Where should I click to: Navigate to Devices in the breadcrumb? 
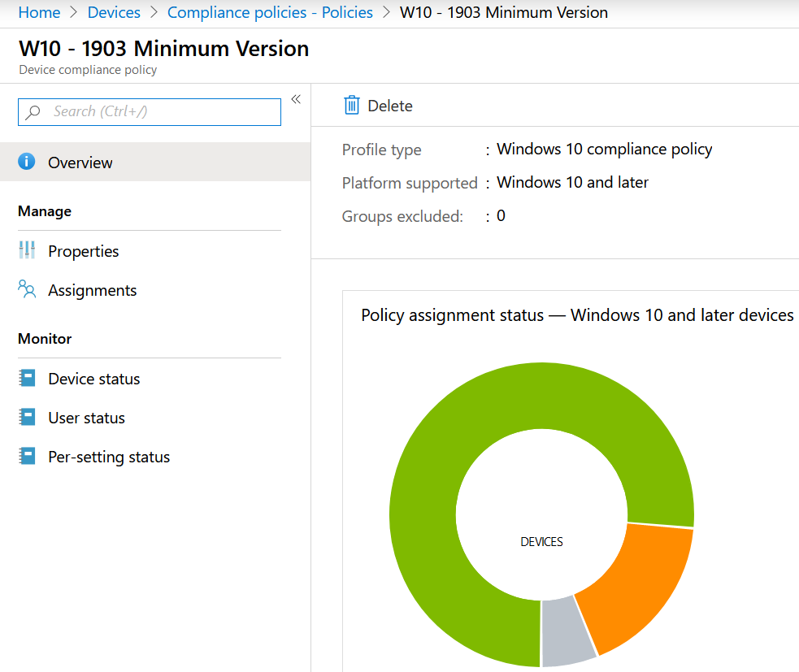(x=114, y=12)
